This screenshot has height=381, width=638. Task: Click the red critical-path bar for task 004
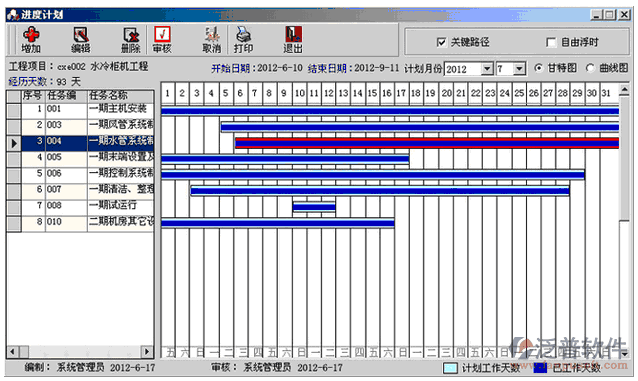(x=427, y=143)
